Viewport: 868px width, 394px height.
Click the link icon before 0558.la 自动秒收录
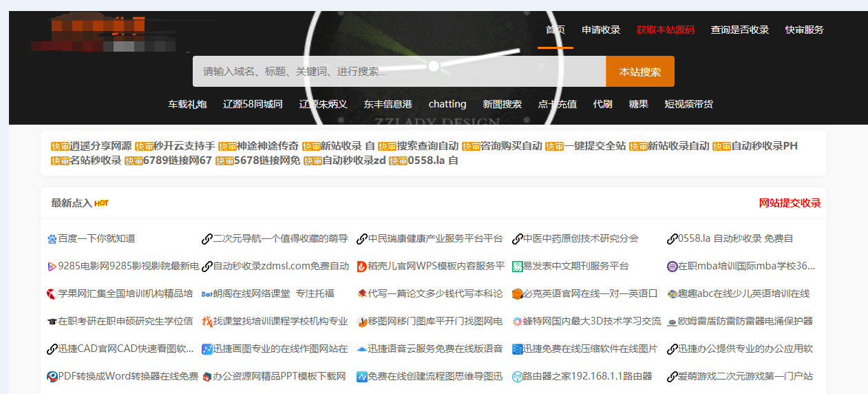[x=673, y=239]
